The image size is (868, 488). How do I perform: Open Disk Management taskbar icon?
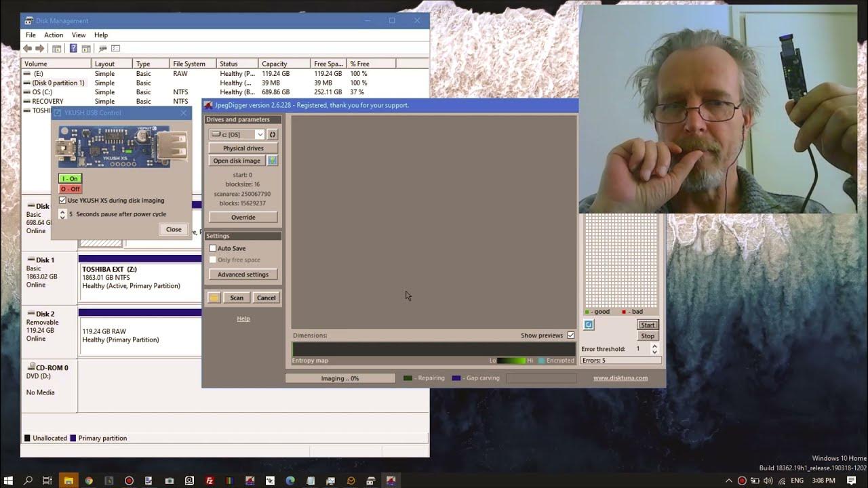click(371, 481)
